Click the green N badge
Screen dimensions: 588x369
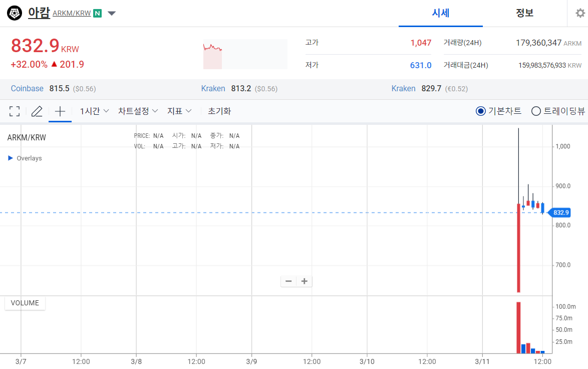(x=98, y=13)
